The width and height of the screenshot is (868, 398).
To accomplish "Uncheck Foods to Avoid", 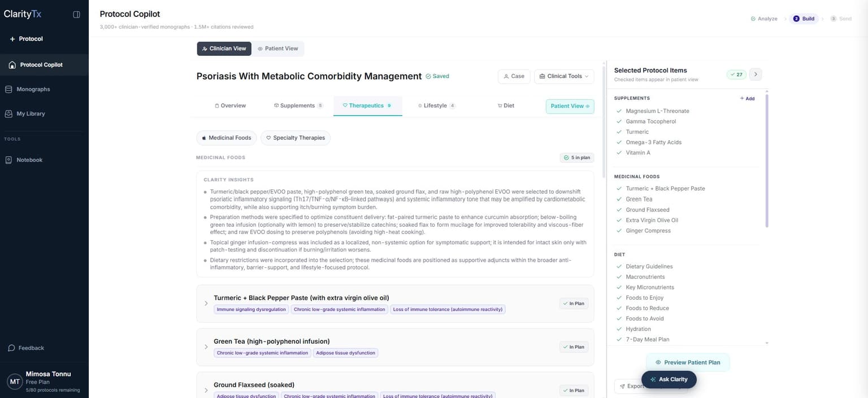I will pos(619,319).
